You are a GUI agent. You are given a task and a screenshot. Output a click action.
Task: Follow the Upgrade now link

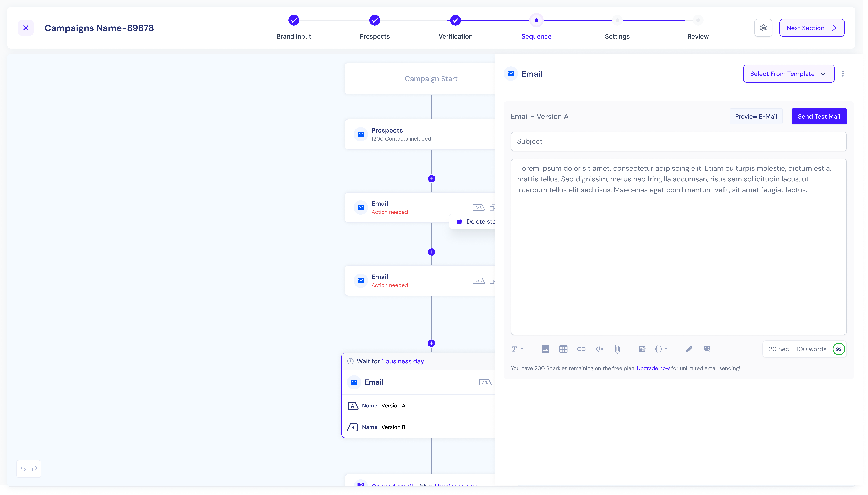653,368
